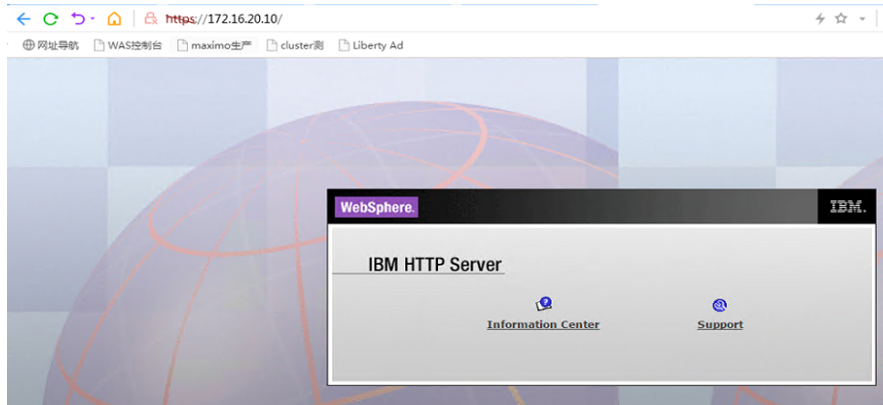Open the dropdown beside the undo arrow
This screenshot has height=405, width=883.
coord(92,19)
